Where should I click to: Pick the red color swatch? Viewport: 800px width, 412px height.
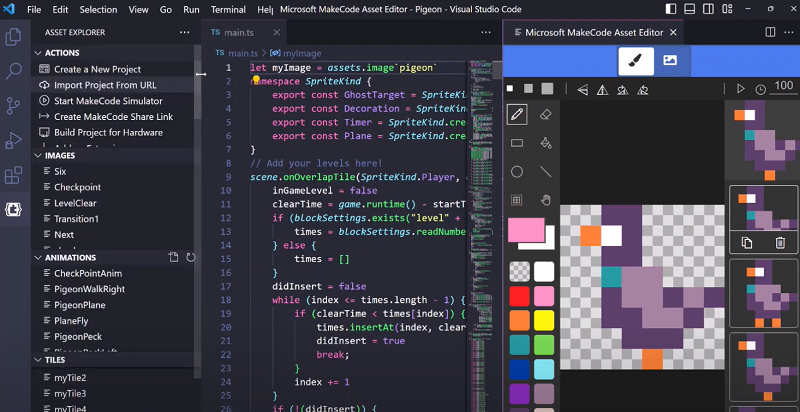tap(519, 296)
